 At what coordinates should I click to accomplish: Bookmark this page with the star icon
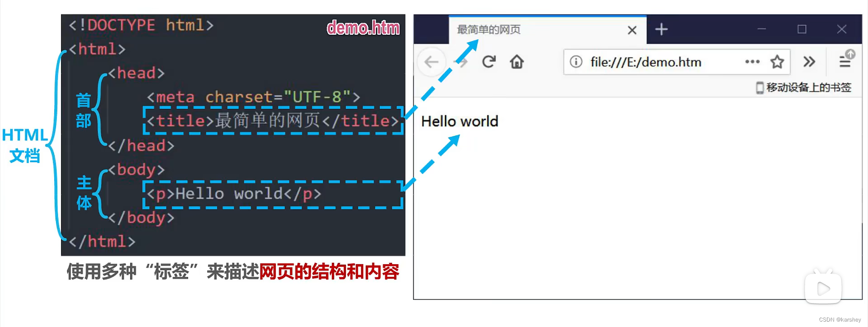(x=777, y=61)
